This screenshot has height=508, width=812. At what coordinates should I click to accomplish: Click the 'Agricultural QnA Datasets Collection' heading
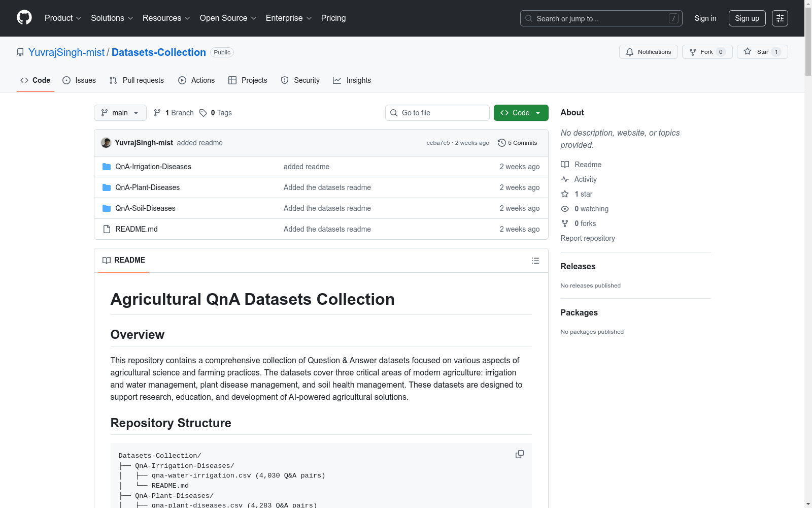tap(253, 299)
